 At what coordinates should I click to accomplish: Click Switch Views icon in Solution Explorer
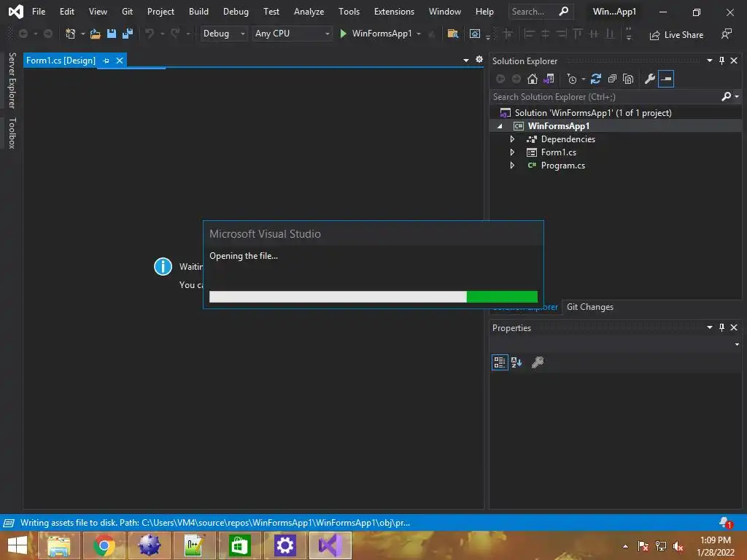549,79
